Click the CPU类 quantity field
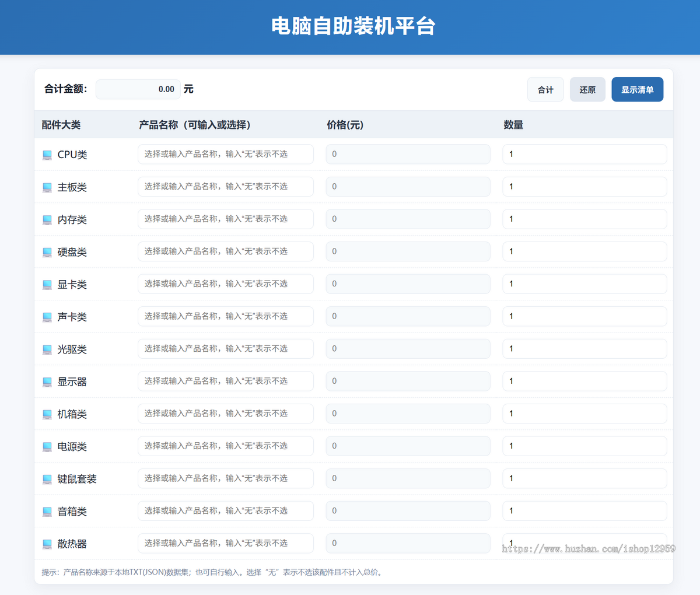Screen dimensions: 700x595 pyautogui.click(x=584, y=154)
